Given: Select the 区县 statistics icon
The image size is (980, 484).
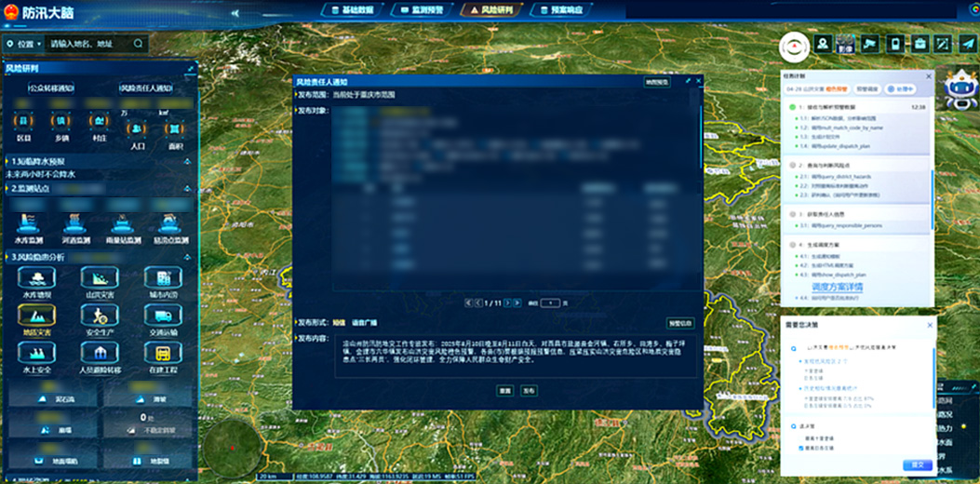Looking at the screenshot, I should (x=24, y=121).
